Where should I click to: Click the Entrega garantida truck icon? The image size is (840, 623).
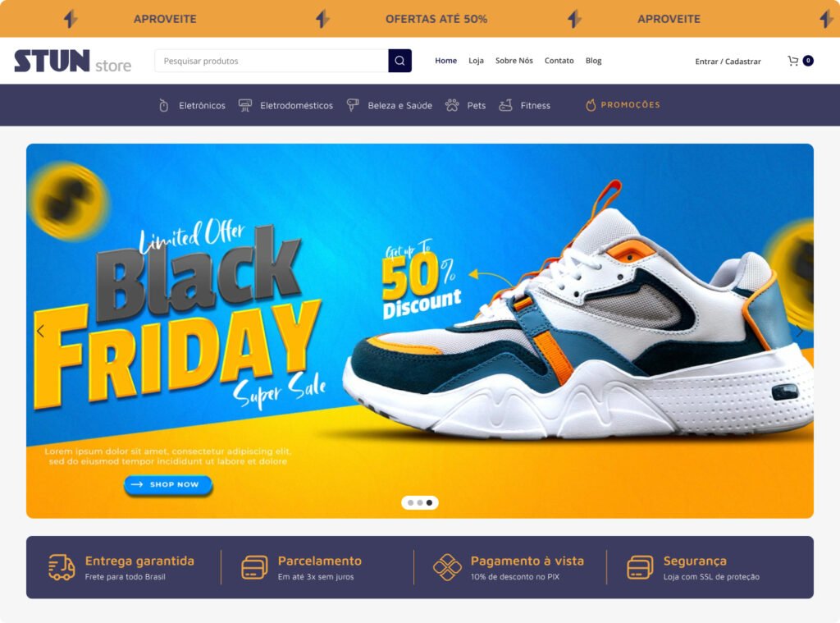tap(62, 567)
